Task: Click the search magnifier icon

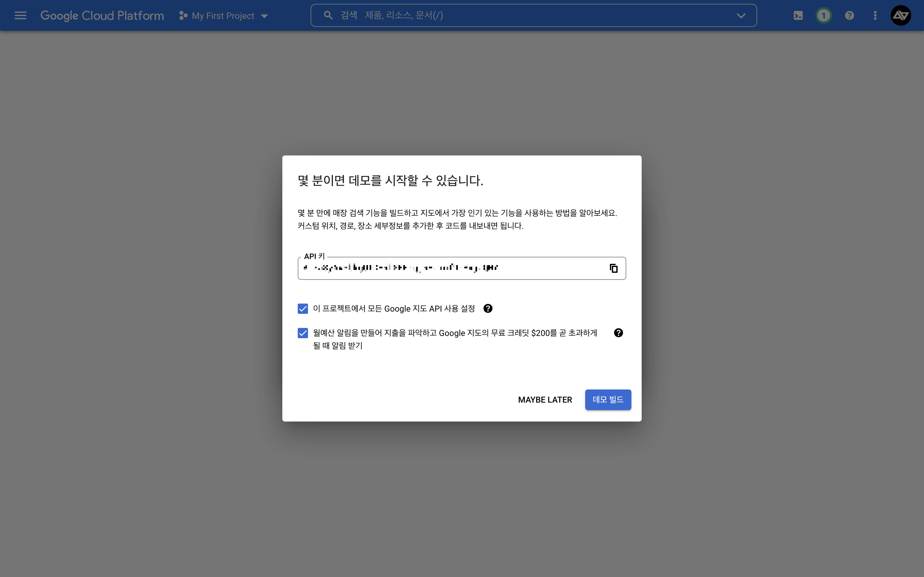Action: tap(328, 16)
